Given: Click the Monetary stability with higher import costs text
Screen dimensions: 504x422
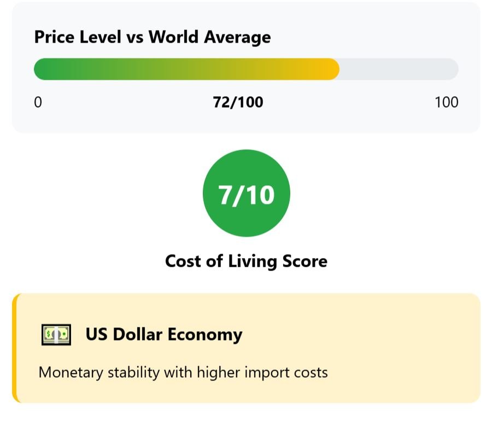Looking at the screenshot, I should click(183, 373).
